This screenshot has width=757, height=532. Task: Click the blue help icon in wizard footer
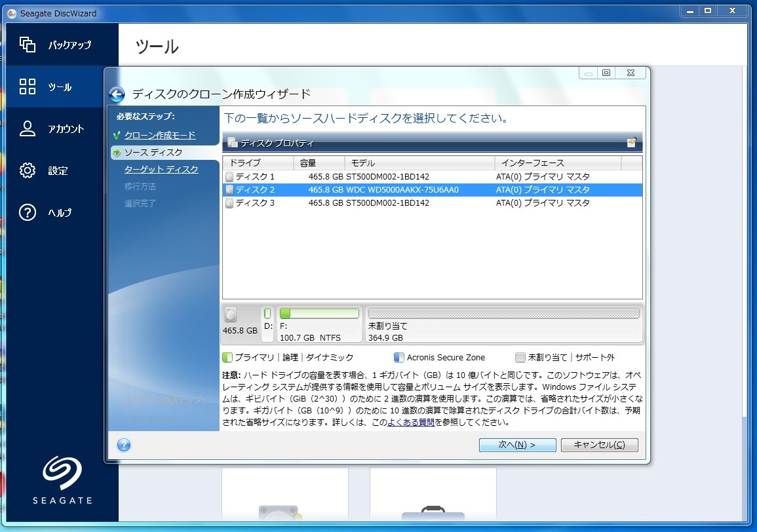tap(124, 445)
